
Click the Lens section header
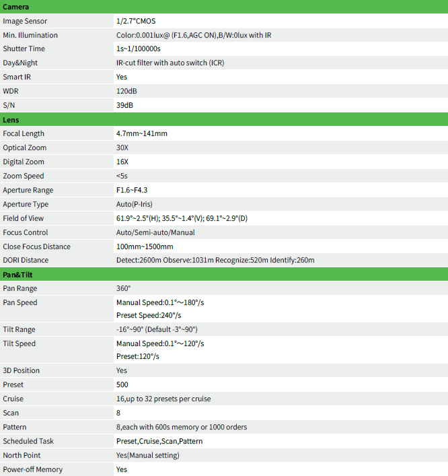224,120
